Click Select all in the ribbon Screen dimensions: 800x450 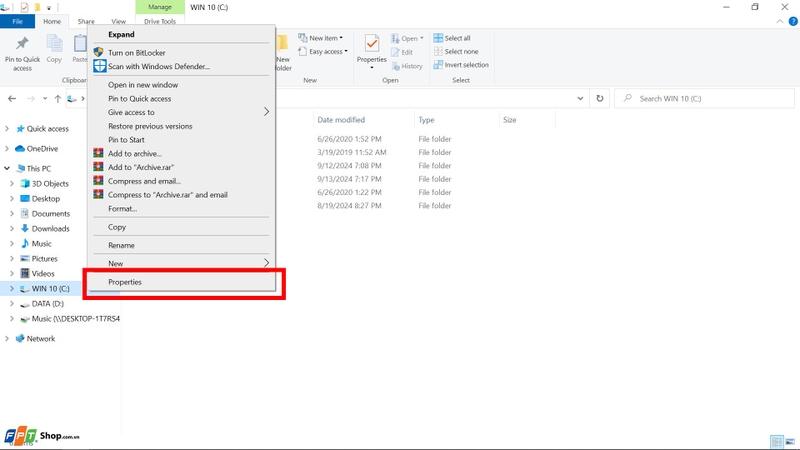[x=452, y=38]
